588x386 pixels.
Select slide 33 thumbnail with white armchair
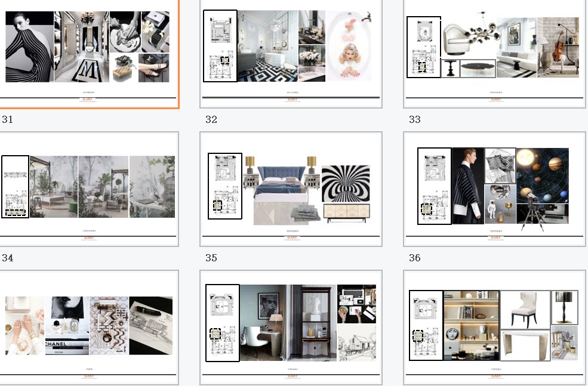point(495,53)
